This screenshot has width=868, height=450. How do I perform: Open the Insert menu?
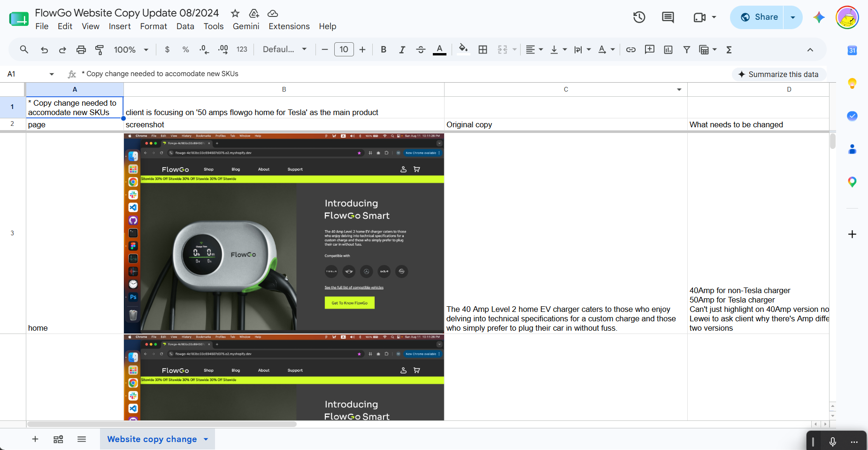120,26
